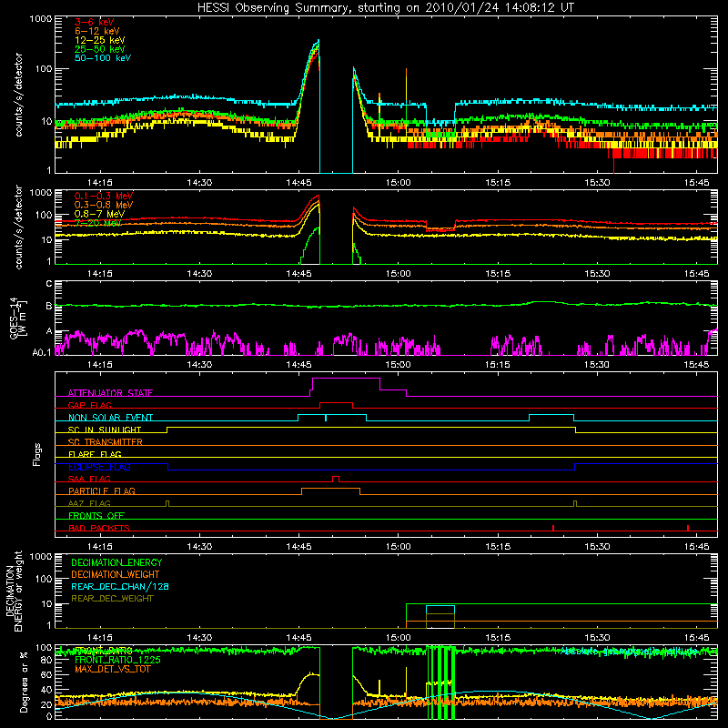Screen dimensions: 728x728
Task: Click the Degrees or % axis title
Action: click(24, 682)
